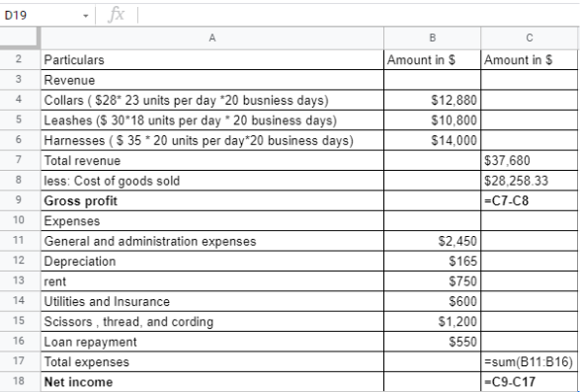Select column C header
The image size is (580, 392).
[530, 39]
